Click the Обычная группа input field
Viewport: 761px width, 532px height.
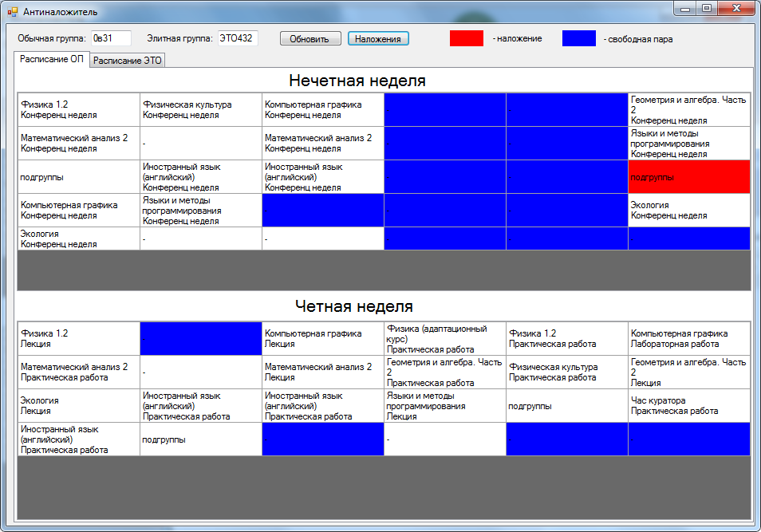click(111, 38)
